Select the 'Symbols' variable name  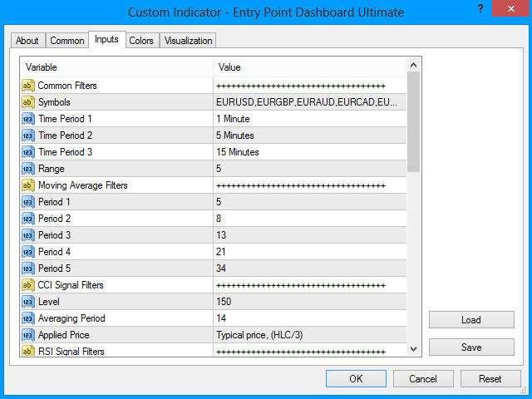[54, 102]
